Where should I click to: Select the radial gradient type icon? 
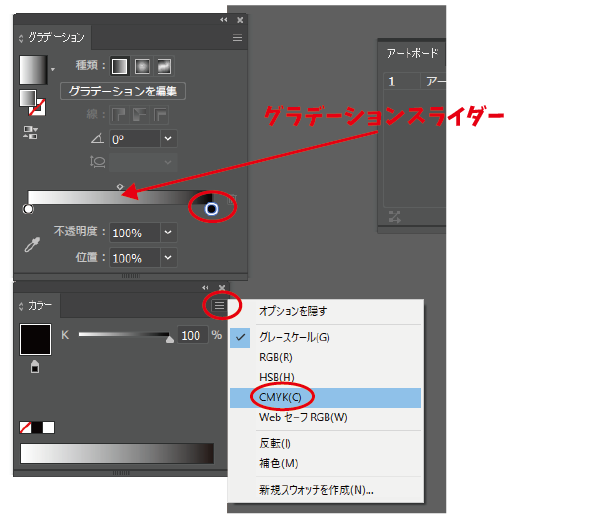(142, 67)
